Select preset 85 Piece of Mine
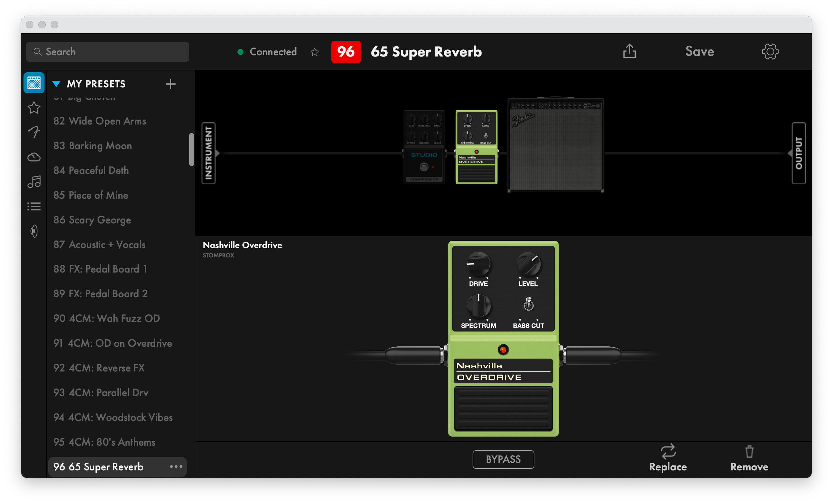This screenshot has width=833, height=504. 91,195
